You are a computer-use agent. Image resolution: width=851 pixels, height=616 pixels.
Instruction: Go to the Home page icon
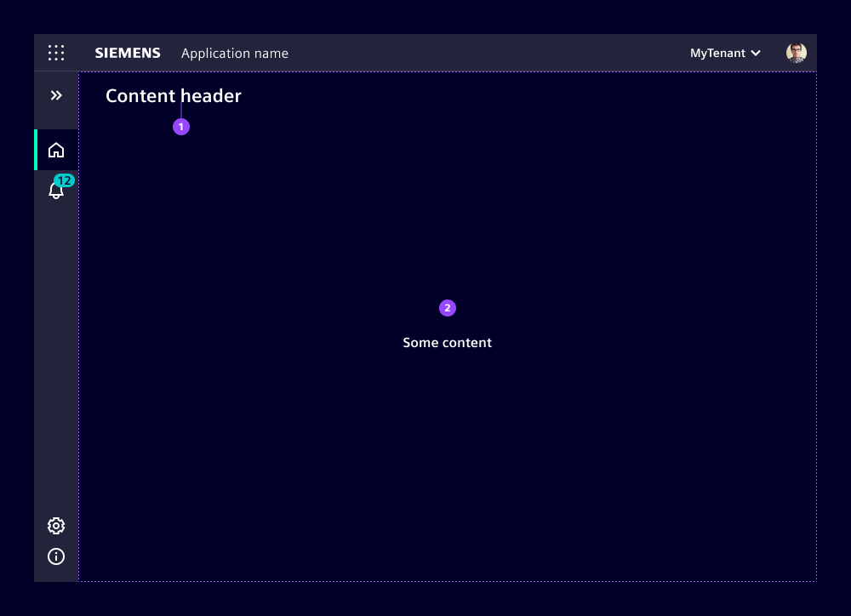coord(56,151)
